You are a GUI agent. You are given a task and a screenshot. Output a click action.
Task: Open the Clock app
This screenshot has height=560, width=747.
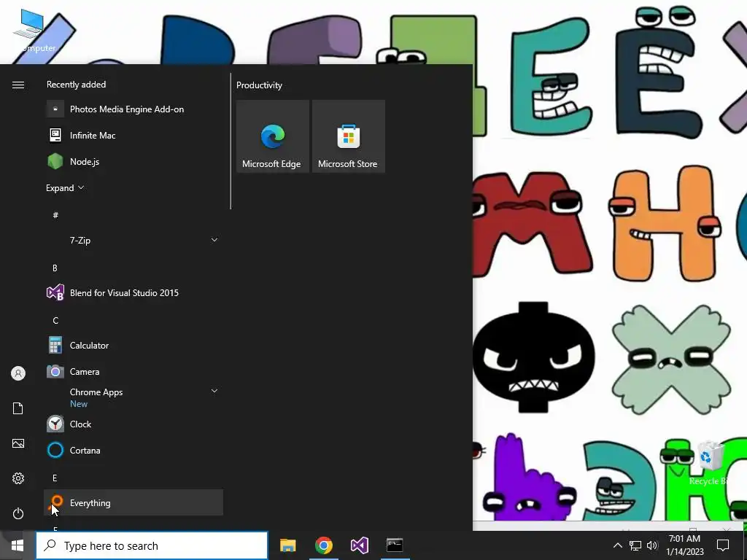point(133,424)
